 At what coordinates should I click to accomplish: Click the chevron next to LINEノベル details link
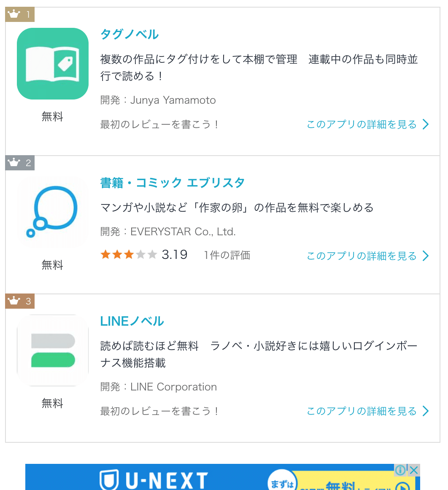point(426,411)
